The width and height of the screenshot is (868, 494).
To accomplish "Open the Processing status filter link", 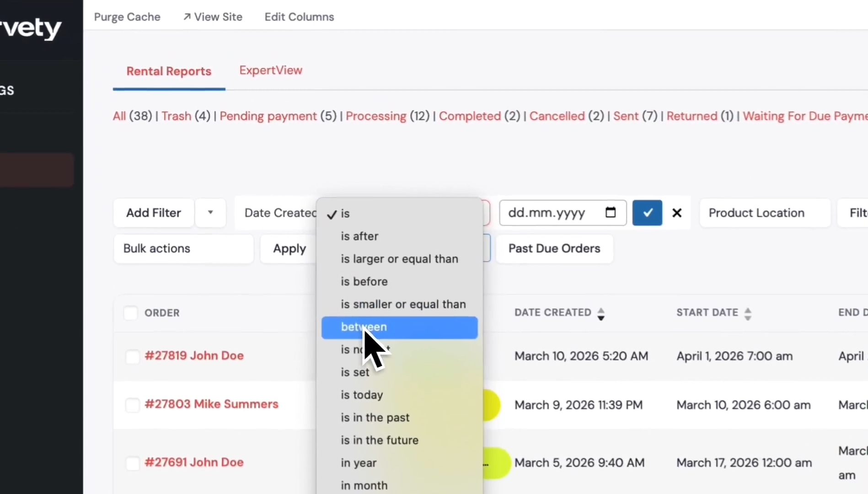I will click(376, 116).
